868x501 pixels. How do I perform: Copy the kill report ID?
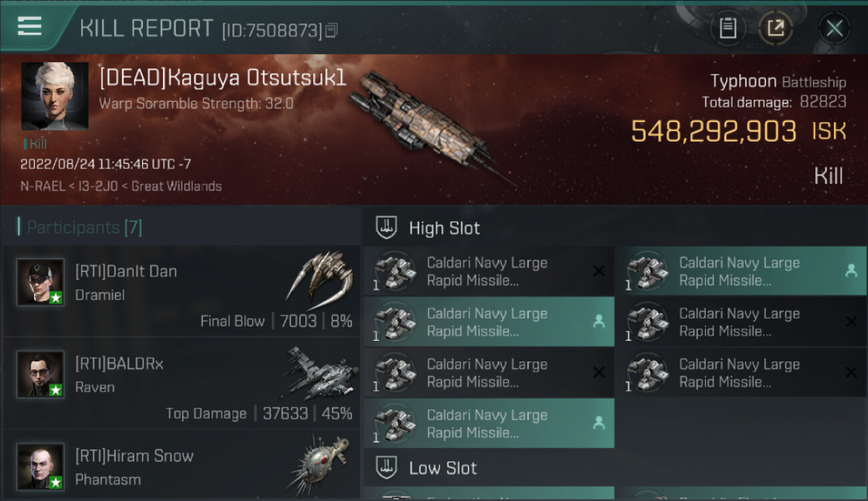pos(332,30)
